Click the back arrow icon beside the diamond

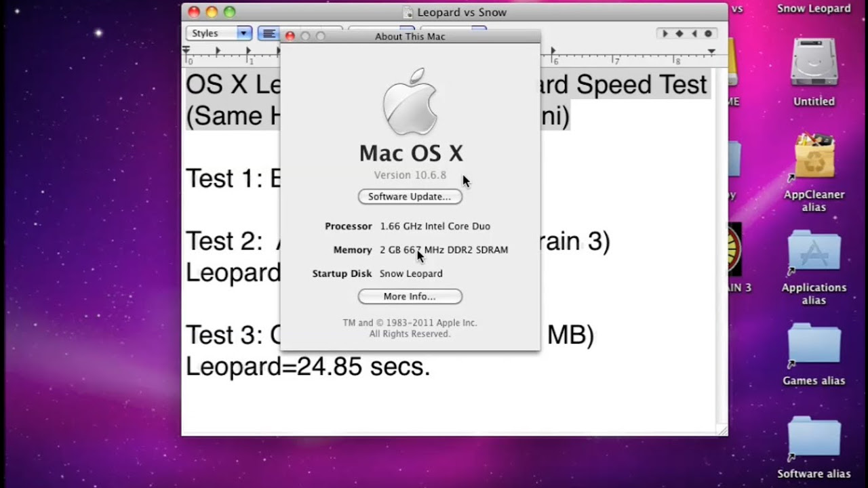pos(694,33)
